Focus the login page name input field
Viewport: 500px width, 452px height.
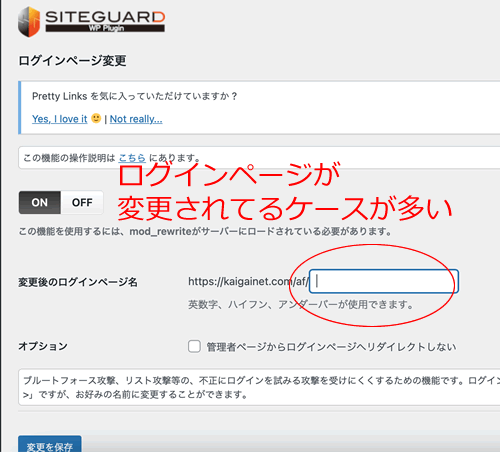click(384, 282)
